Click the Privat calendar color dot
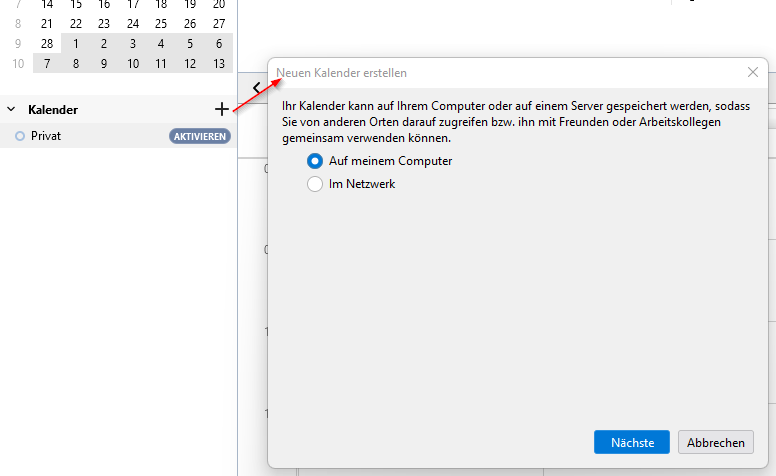776x476 pixels. click(x=20, y=136)
